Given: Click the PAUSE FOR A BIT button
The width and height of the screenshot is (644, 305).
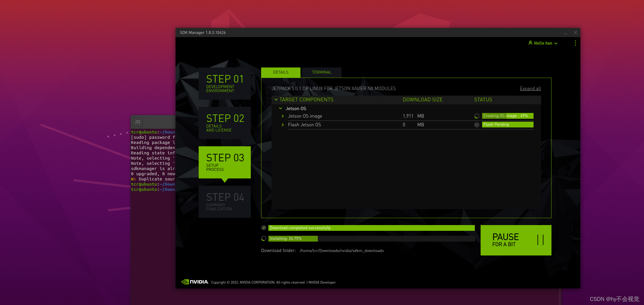Looking at the screenshot, I should (516, 240).
